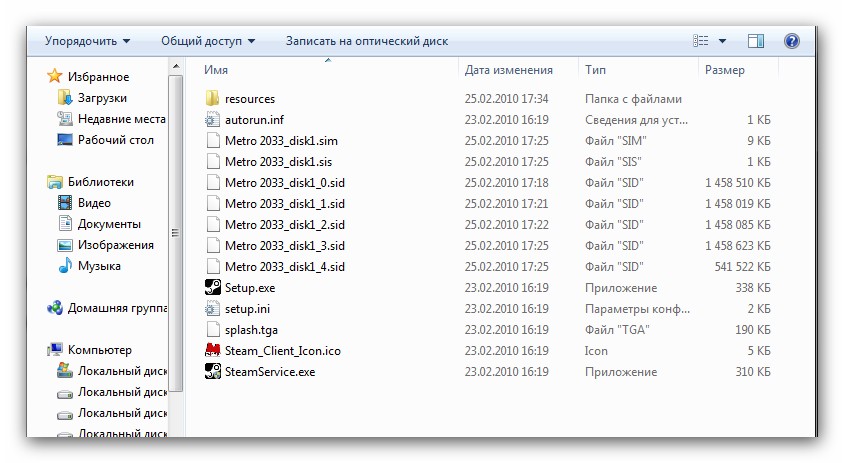844x463 pixels.
Task: Click Параметры конф... type cell
Action: pos(637,309)
